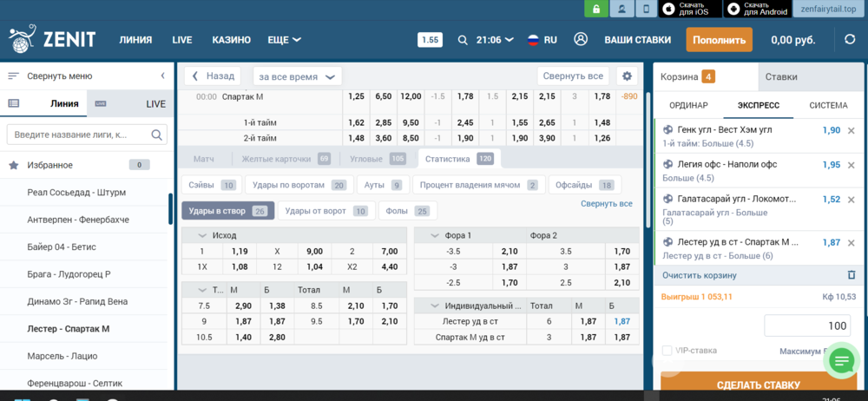Select the Линия tab in sidebar
Screen dimensions: 868x401
(x=43, y=103)
